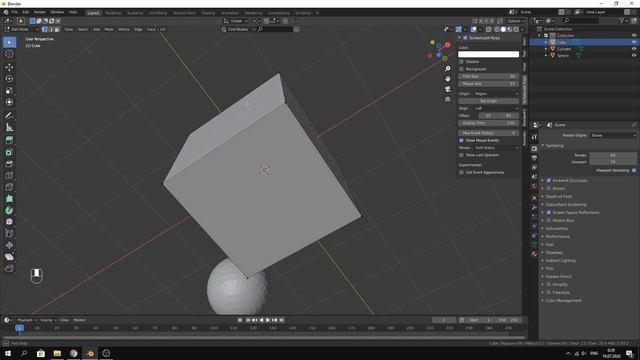Image resolution: width=640 pixels, height=360 pixels.
Task: Select the Poly Build tool
Action: point(9,199)
